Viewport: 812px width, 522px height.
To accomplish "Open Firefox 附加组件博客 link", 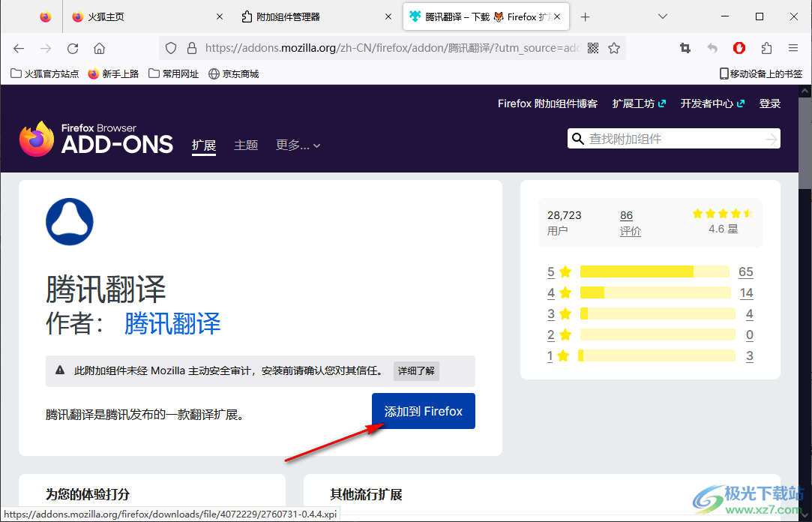I will coord(548,103).
